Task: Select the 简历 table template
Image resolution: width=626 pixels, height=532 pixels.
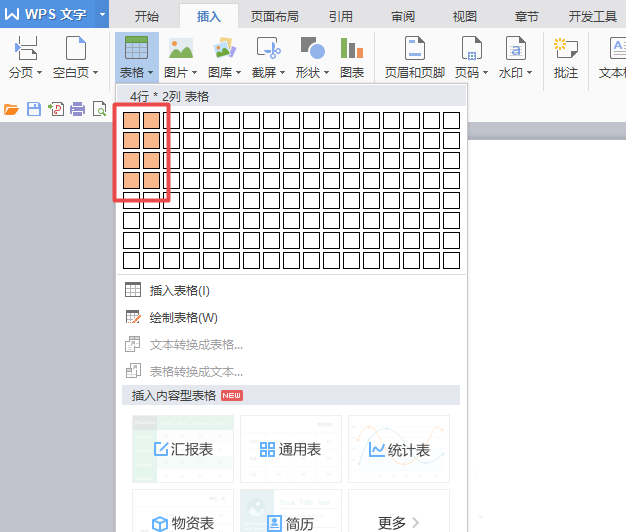Action: (291, 511)
